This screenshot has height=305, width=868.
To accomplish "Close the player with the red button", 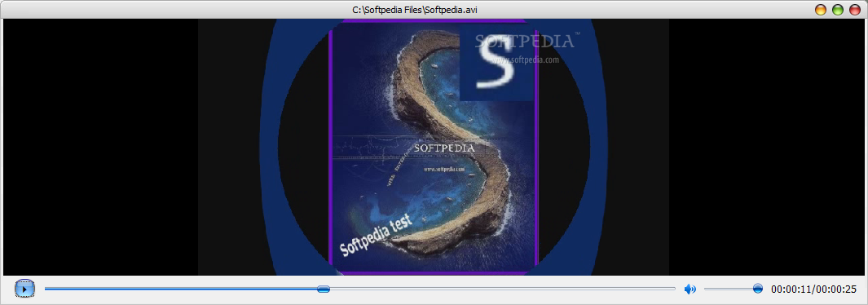I will (x=855, y=10).
